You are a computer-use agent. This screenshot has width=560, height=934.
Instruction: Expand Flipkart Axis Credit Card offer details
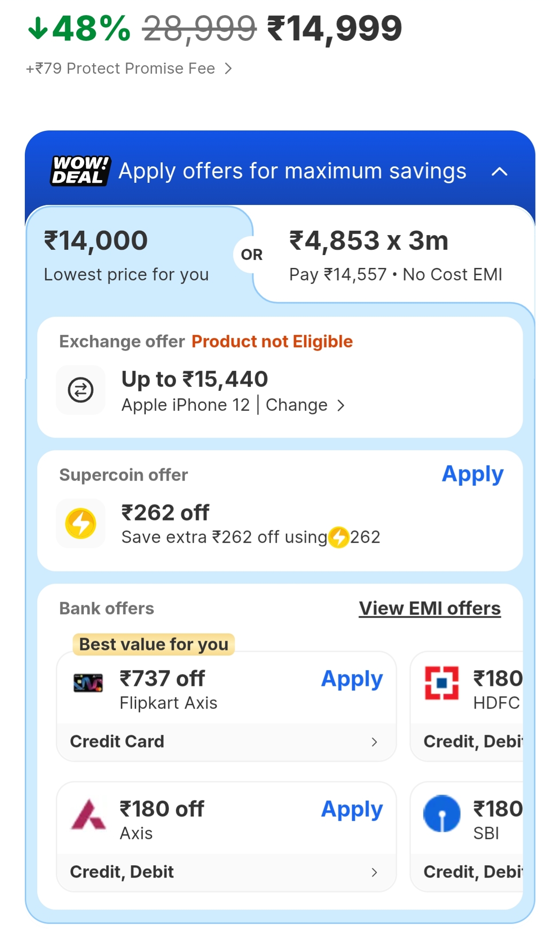pyautogui.click(x=374, y=742)
